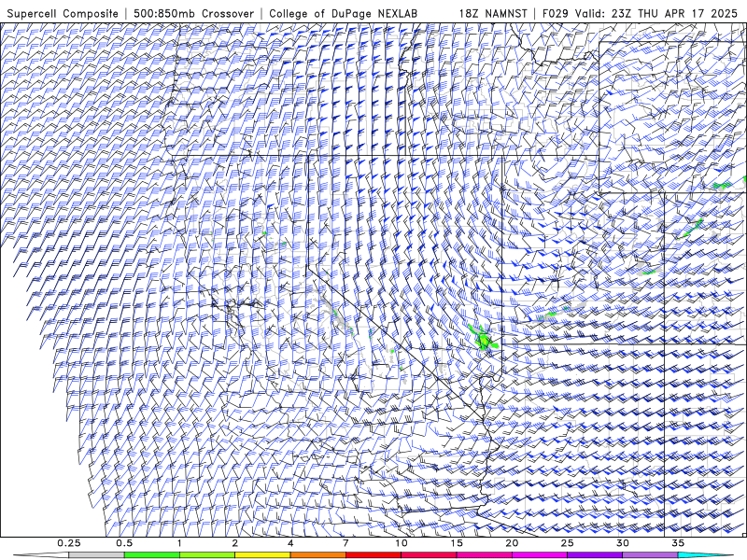Click the legend value 35
This screenshot has width=747, height=560.
point(678,543)
